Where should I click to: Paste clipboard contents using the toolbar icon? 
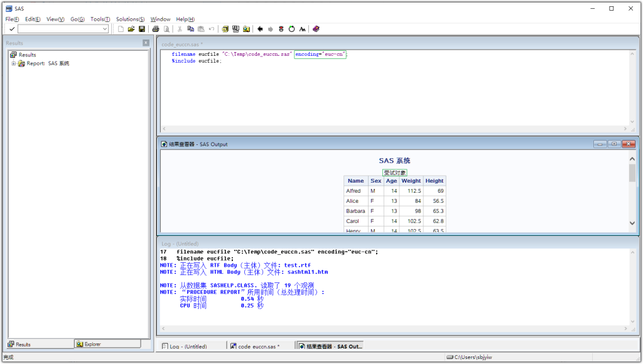tap(201, 28)
